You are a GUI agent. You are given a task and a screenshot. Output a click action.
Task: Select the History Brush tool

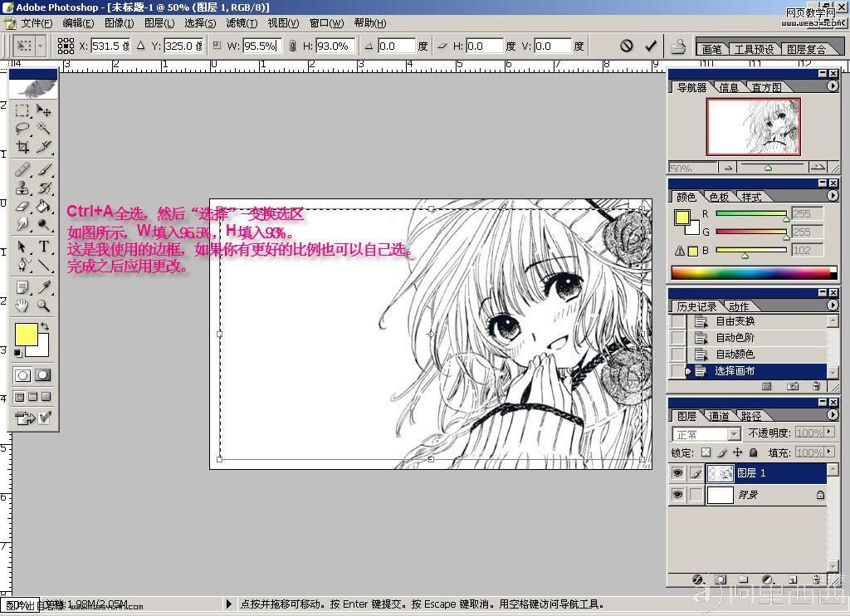click(x=44, y=188)
